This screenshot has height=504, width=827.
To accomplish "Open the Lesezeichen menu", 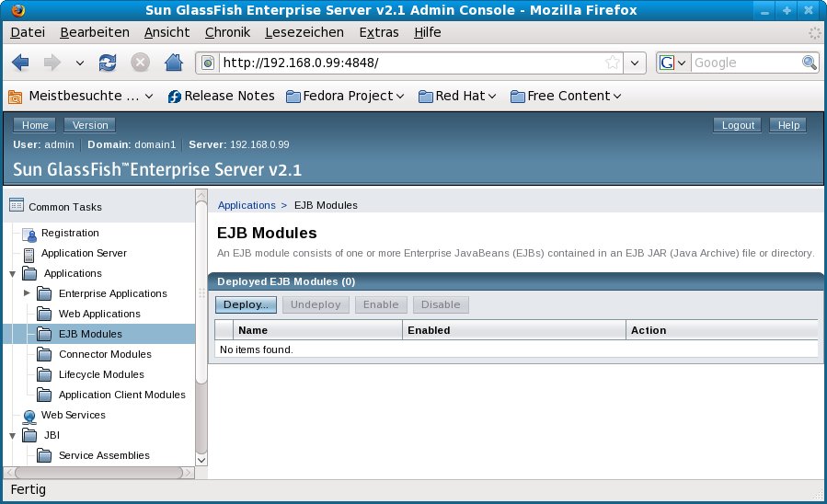I will [304, 32].
